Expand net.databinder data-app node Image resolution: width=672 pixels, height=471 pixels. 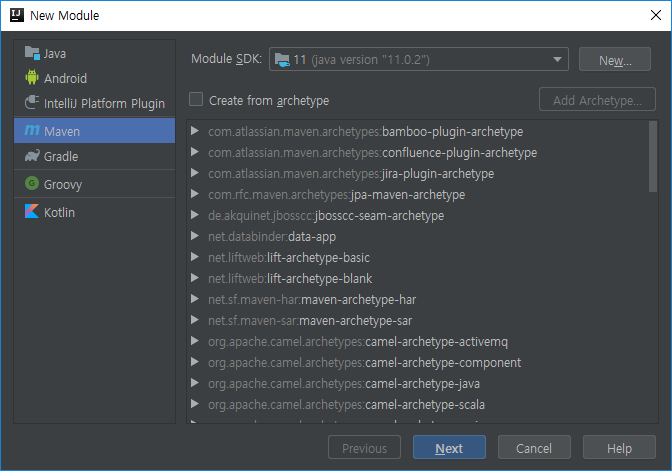tap(195, 236)
